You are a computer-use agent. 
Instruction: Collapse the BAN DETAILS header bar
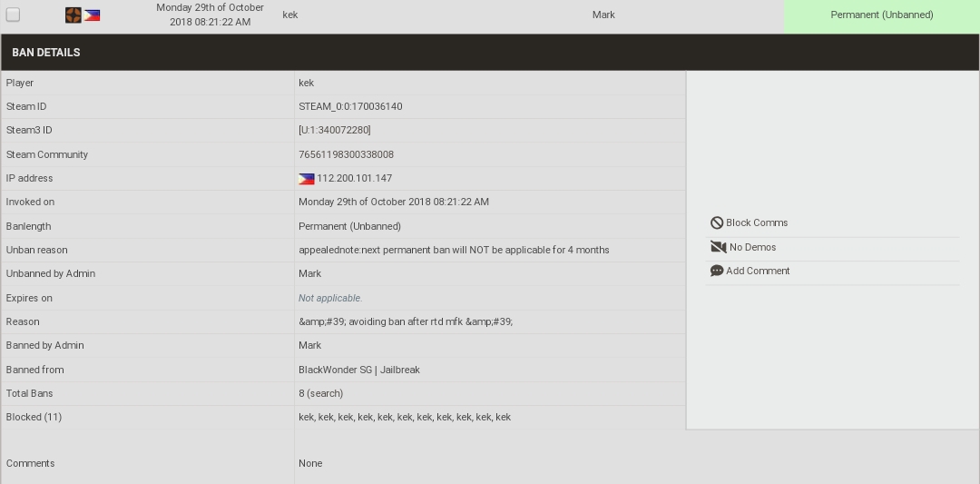(x=490, y=53)
